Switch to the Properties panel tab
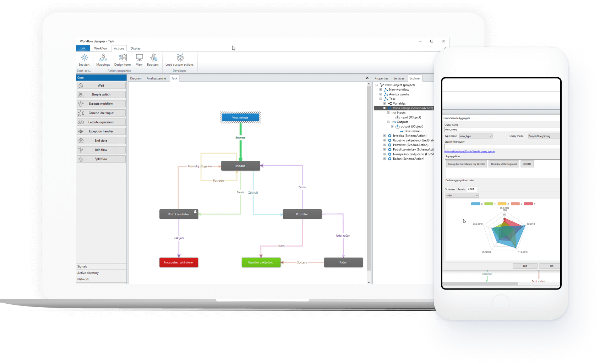This screenshot has height=364, width=600. [381, 78]
